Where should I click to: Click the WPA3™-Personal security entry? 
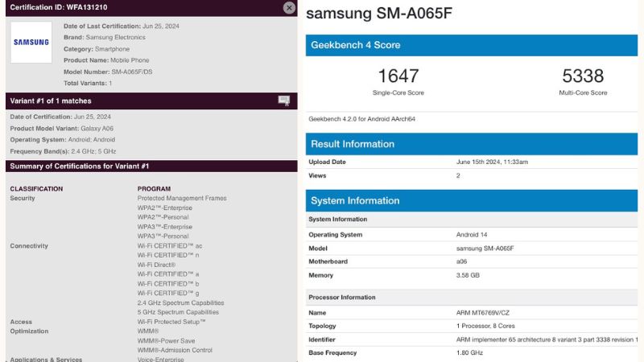coord(163,236)
